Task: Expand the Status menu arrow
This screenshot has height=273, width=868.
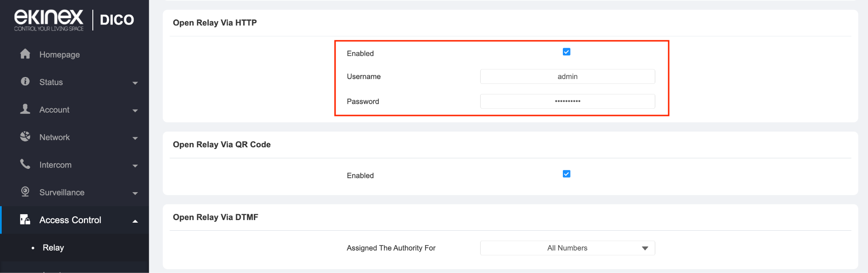Action: (x=135, y=83)
